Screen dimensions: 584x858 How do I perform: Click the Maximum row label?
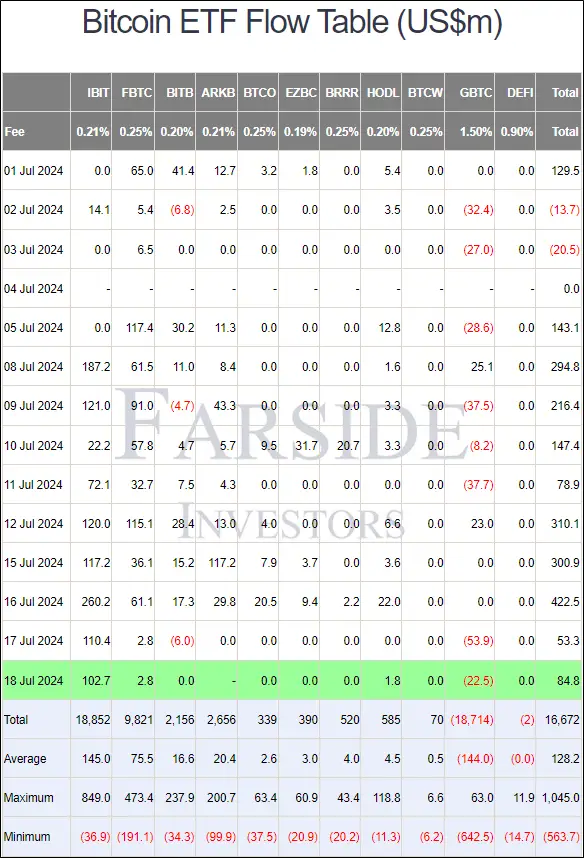point(28,797)
